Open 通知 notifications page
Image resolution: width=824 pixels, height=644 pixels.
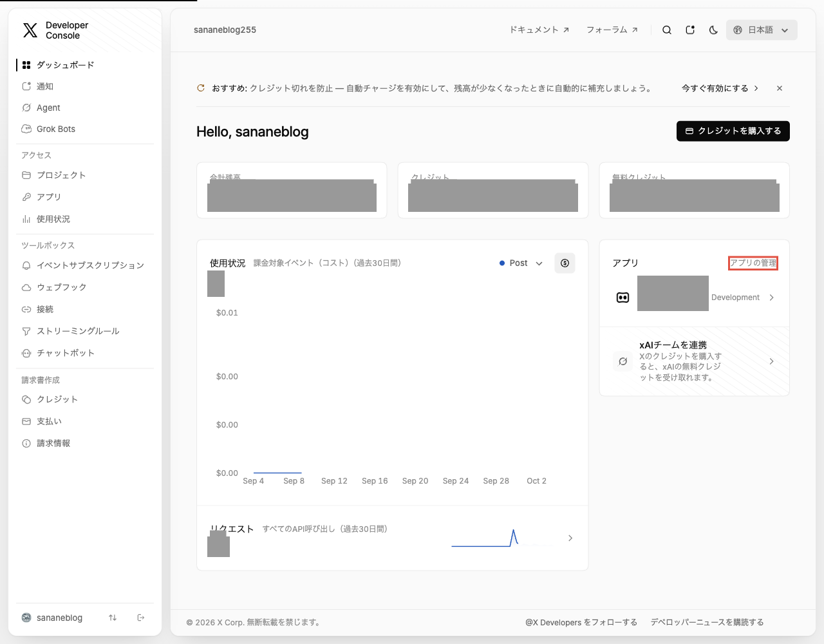(85, 86)
